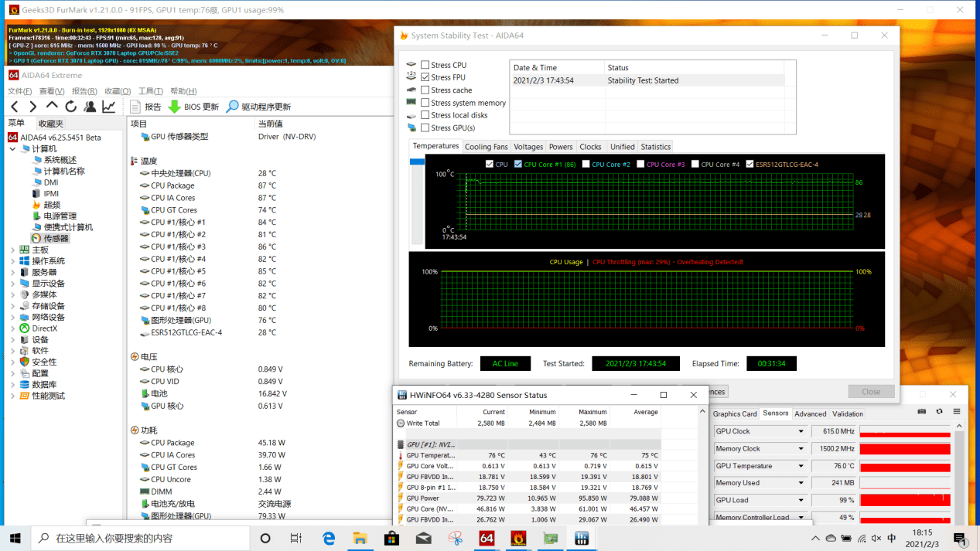Enable Stress GPU(s) checkbox
The image size is (980, 551).
click(425, 128)
